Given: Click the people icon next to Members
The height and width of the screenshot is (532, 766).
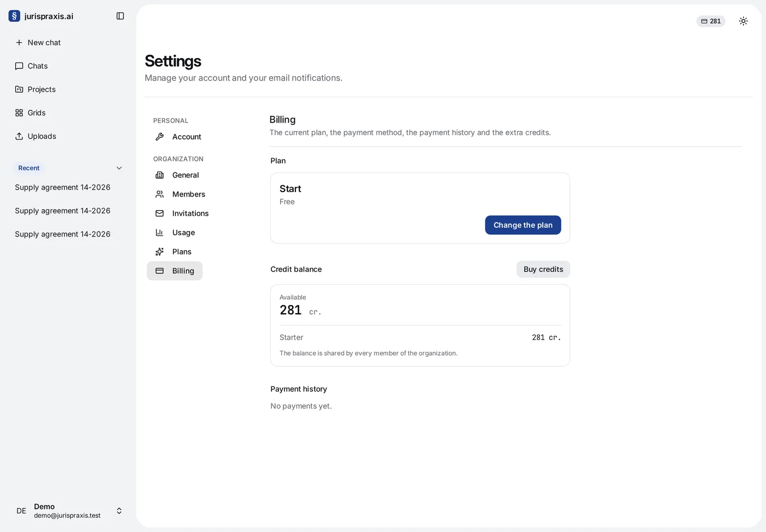Looking at the screenshot, I should tap(160, 194).
